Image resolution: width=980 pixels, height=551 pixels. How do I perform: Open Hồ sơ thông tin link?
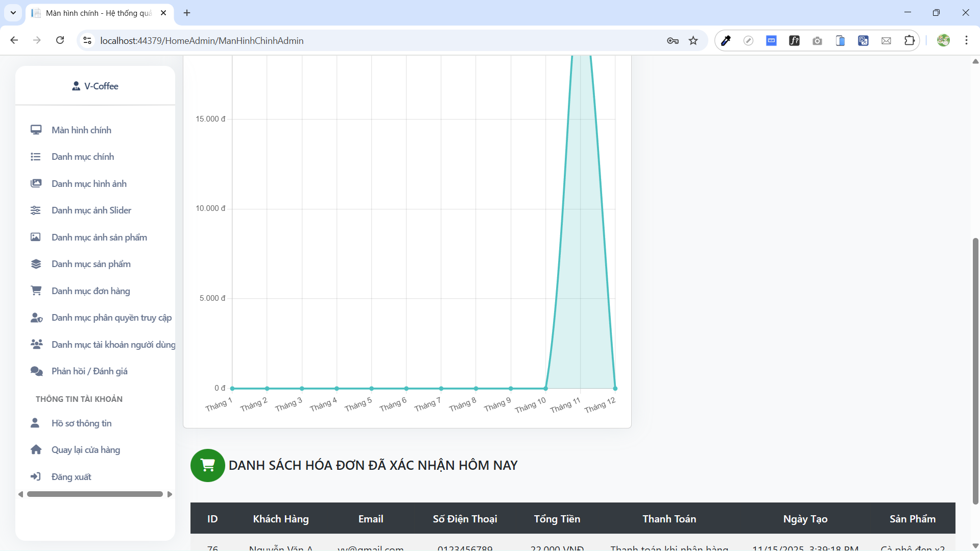[81, 423]
